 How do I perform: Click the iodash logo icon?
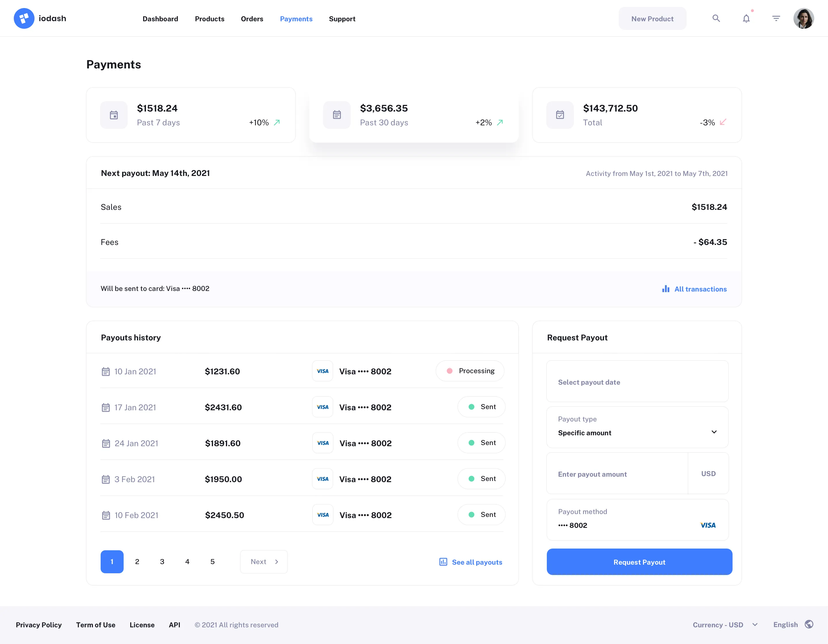point(24,18)
